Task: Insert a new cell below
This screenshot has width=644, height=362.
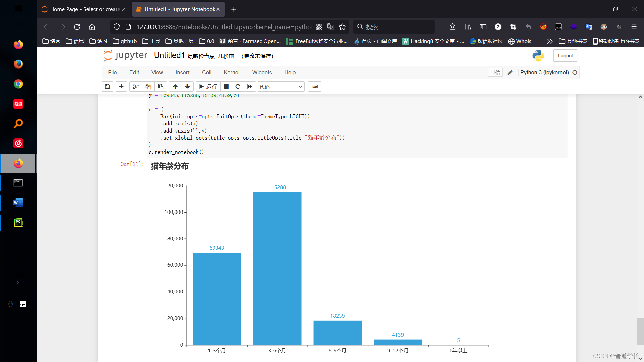Action: click(121, 86)
